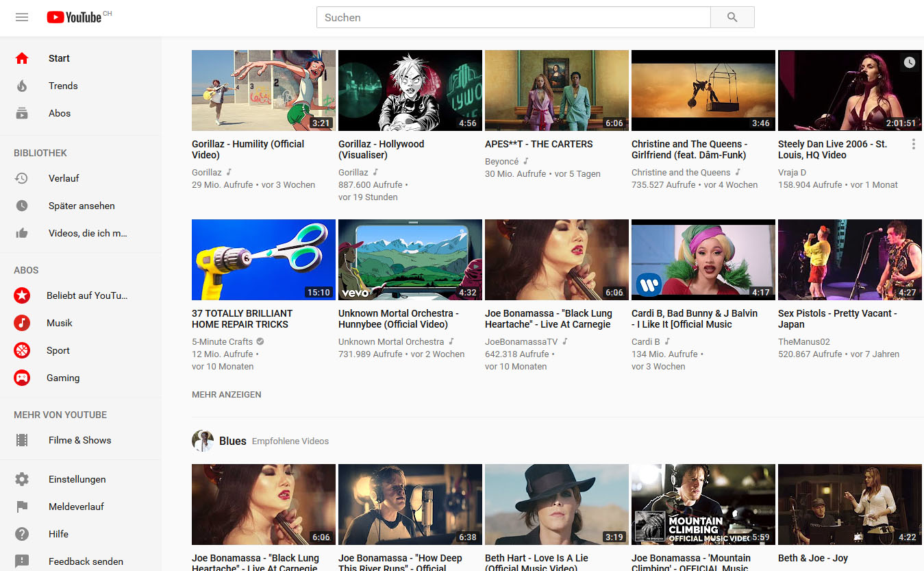This screenshot has width=924, height=571.
Task: Click Beyoncé channel name
Action: 502,162
